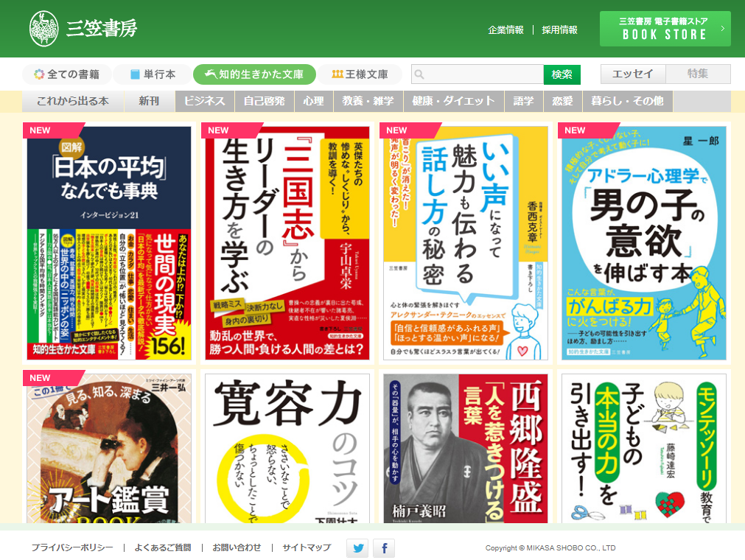Click the gear icon beside 全ての書籍
The width and height of the screenshot is (745, 560).
click(41, 74)
